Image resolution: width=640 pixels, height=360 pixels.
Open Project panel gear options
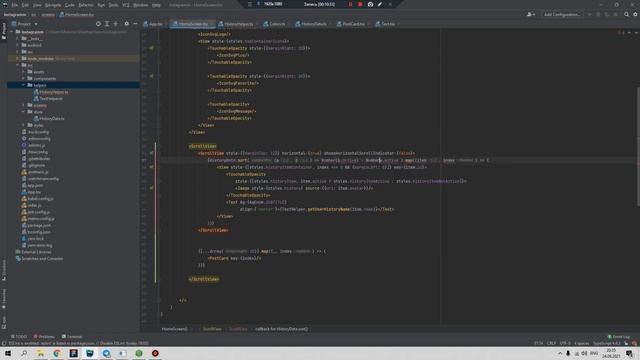(127, 24)
